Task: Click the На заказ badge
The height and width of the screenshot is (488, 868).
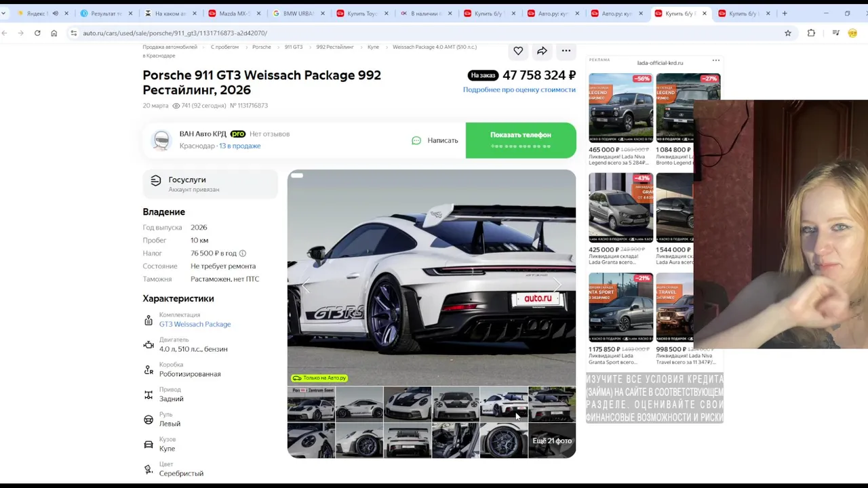Action: (483, 75)
